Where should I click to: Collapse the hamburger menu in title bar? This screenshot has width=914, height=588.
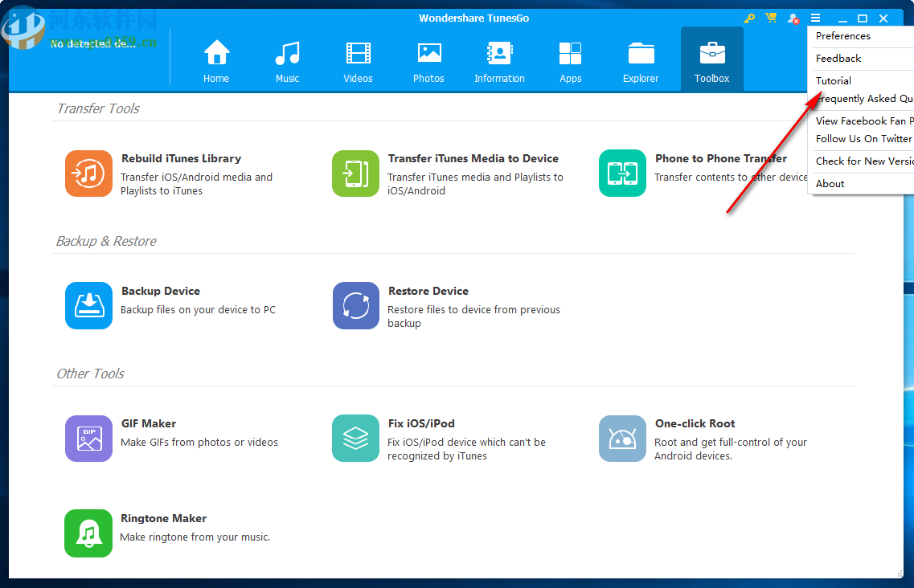pos(816,18)
